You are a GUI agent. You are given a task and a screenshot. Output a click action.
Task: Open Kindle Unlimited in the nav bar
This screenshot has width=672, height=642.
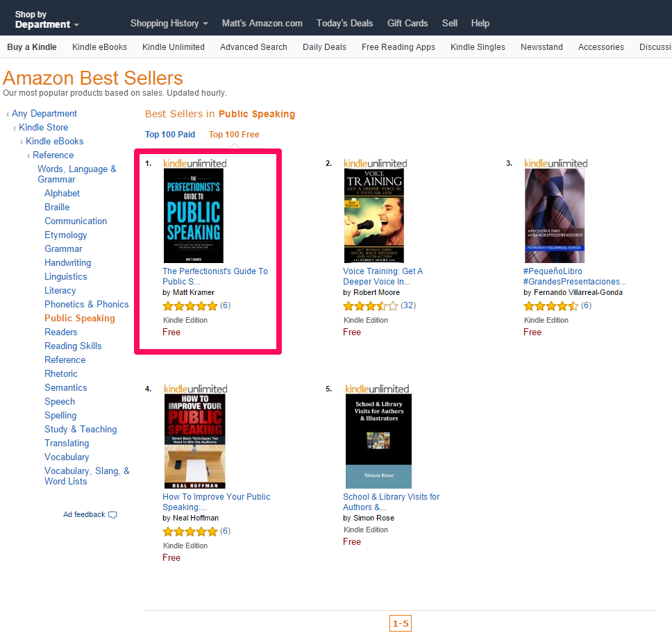click(x=173, y=47)
